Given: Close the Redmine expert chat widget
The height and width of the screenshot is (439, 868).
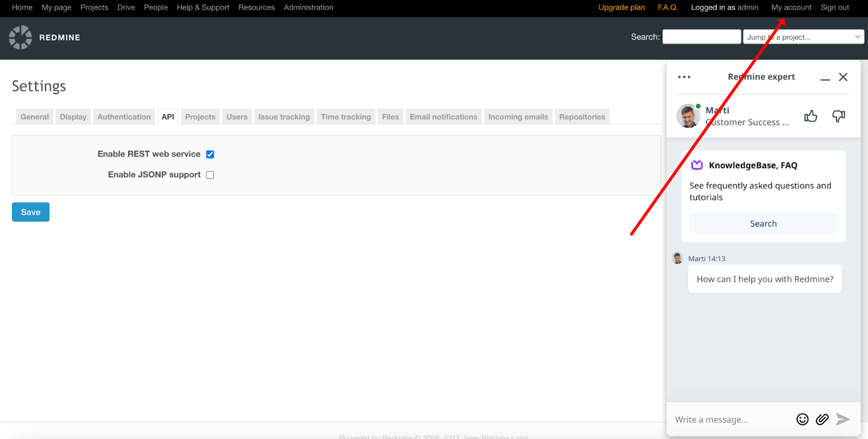Looking at the screenshot, I should 843,77.
